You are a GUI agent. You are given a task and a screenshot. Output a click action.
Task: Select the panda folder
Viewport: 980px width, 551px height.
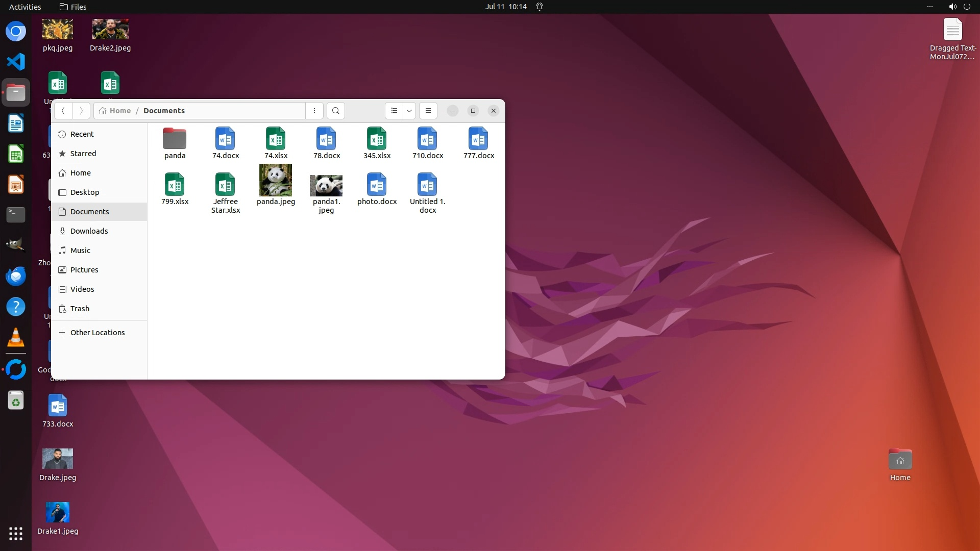(175, 143)
